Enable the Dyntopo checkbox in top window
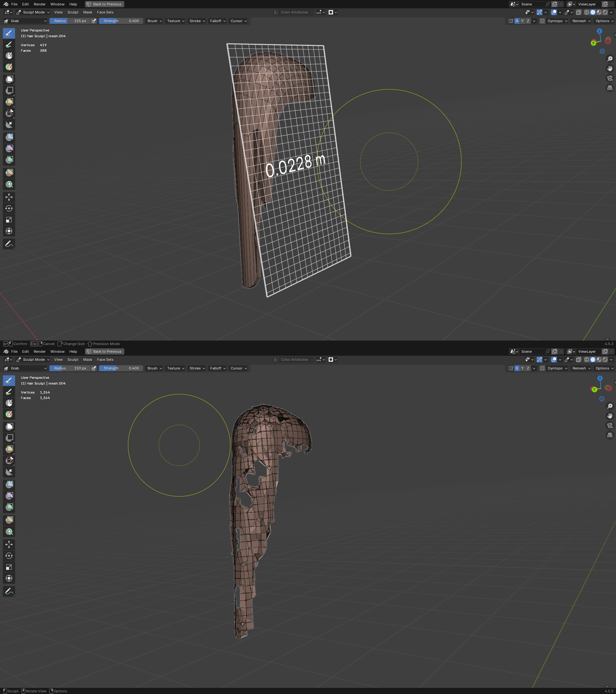This screenshot has width=616, height=694. pos(542,21)
